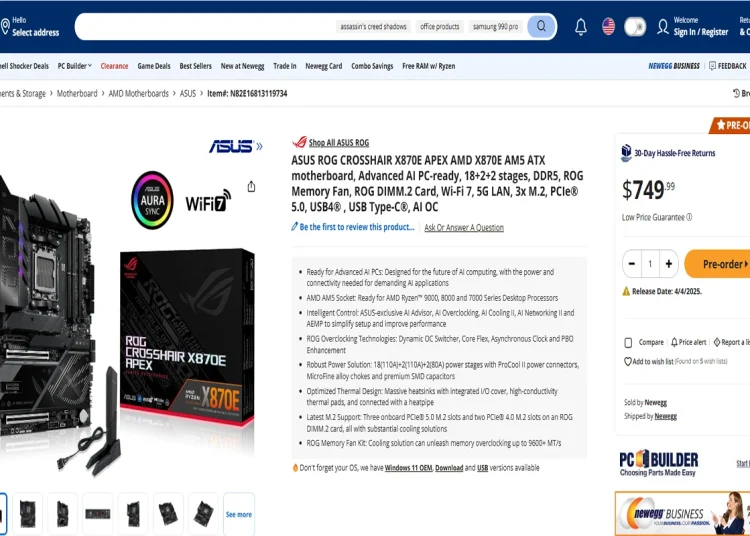Open AMD Motherboards breadcrumb link
Screen dimensions: 750x536
tap(139, 94)
